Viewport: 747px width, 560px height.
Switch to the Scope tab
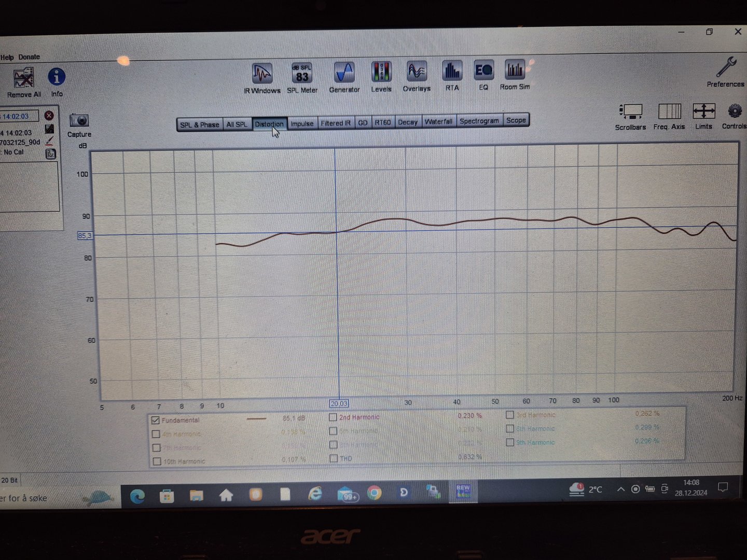point(516,120)
